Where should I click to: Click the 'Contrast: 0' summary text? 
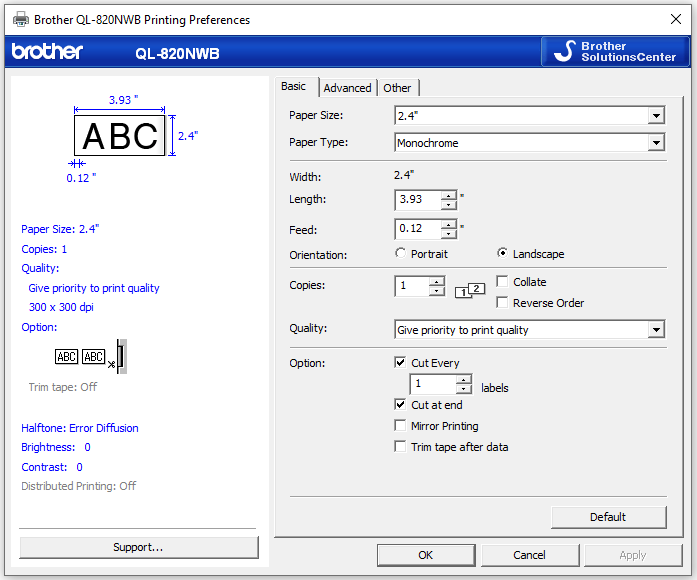52,467
